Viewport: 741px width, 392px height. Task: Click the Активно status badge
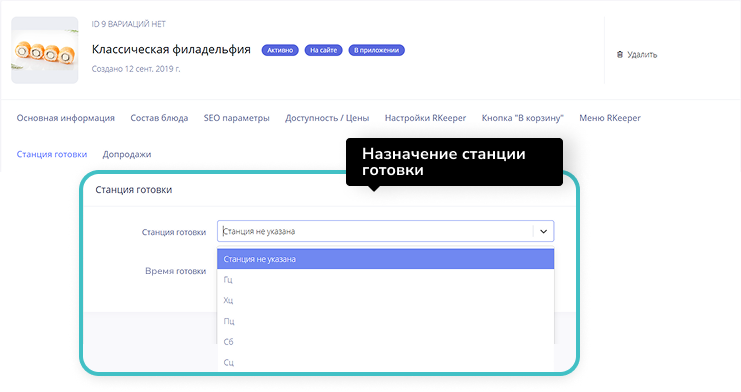point(280,50)
